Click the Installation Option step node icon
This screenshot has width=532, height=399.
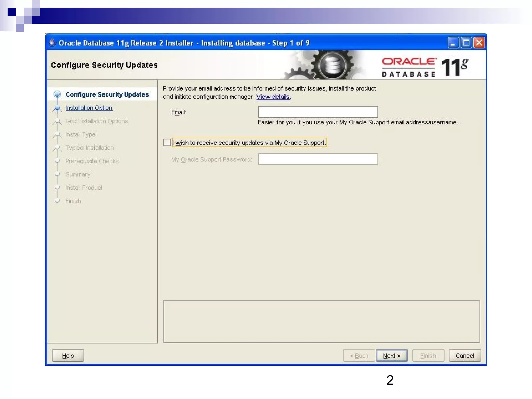tap(57, 108)
